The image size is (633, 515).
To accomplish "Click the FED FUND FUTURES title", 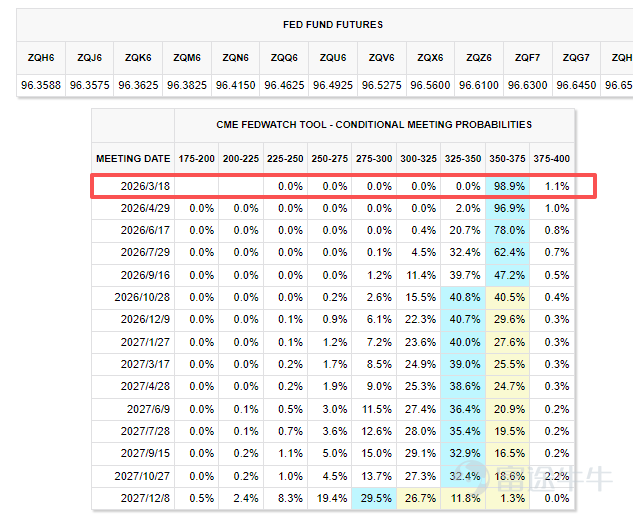I will point(333,25).
